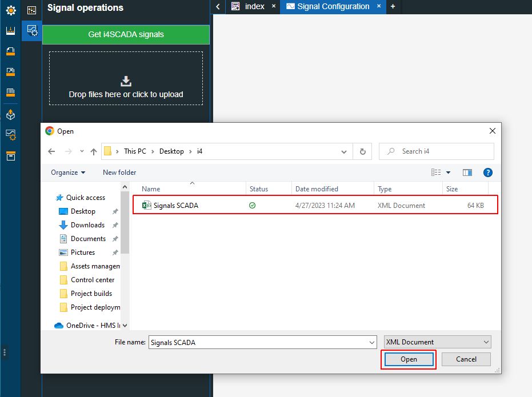The width and height of the screenshot is (532, 397).
Task: Click the Signals SCADA file icon
Action: click(x=146, y=205)
